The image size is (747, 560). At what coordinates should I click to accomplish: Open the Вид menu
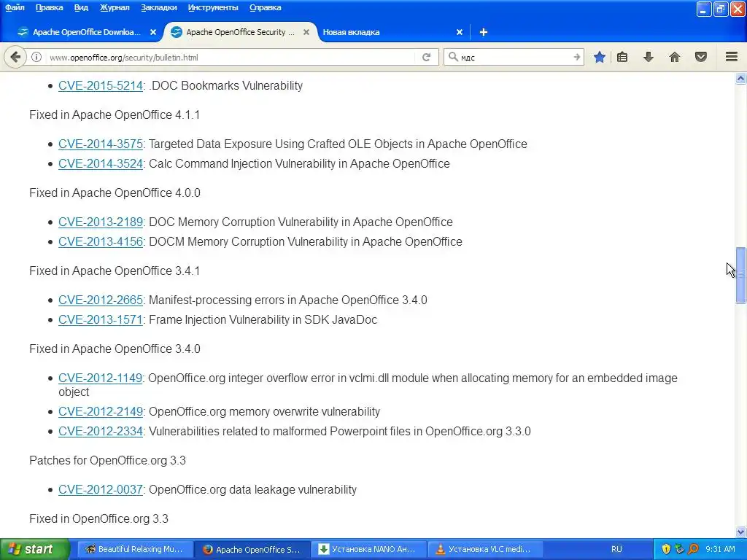[x=81, y=7]
